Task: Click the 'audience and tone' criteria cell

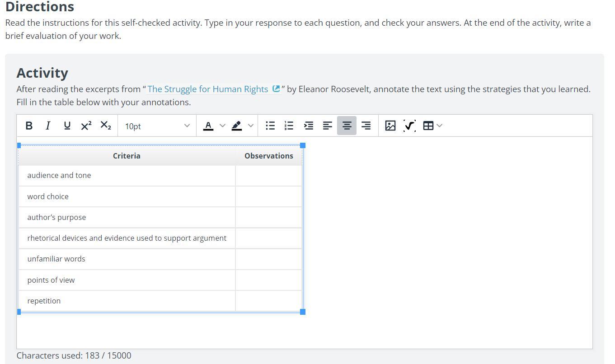Action: (x=127, y=176)
